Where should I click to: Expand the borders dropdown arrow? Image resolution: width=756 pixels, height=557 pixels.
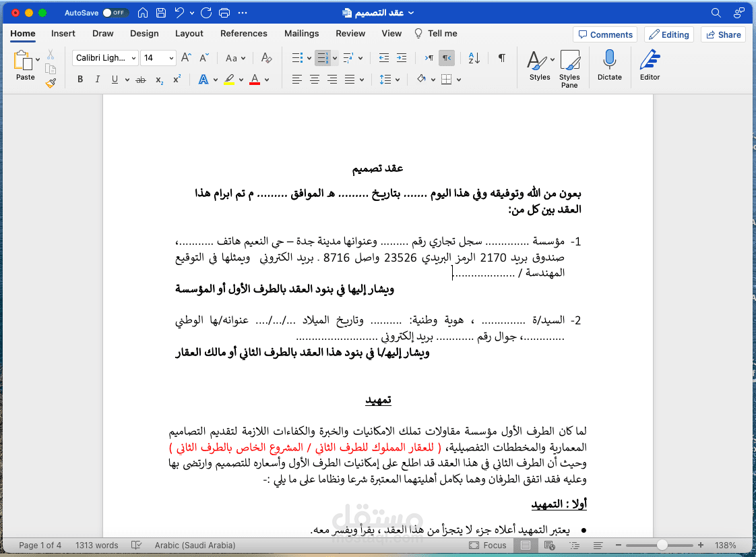(x=458, y=80)
